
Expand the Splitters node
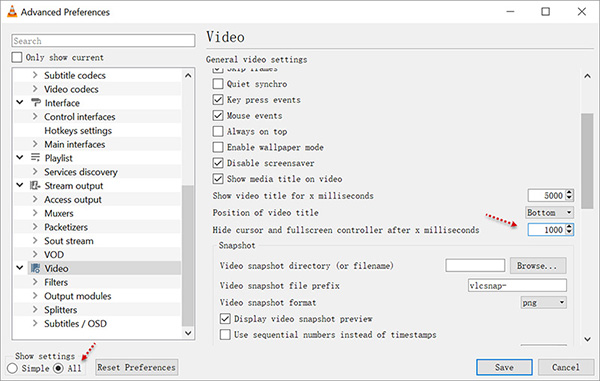pos(35,309)
